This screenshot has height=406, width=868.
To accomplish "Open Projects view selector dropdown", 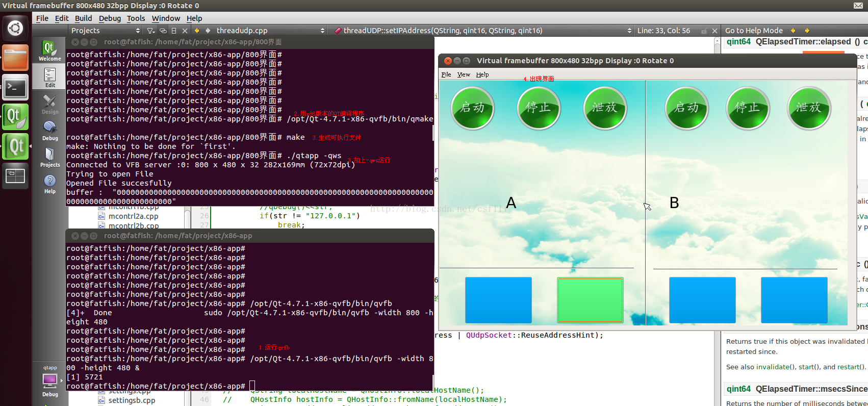I will (105, 31).
